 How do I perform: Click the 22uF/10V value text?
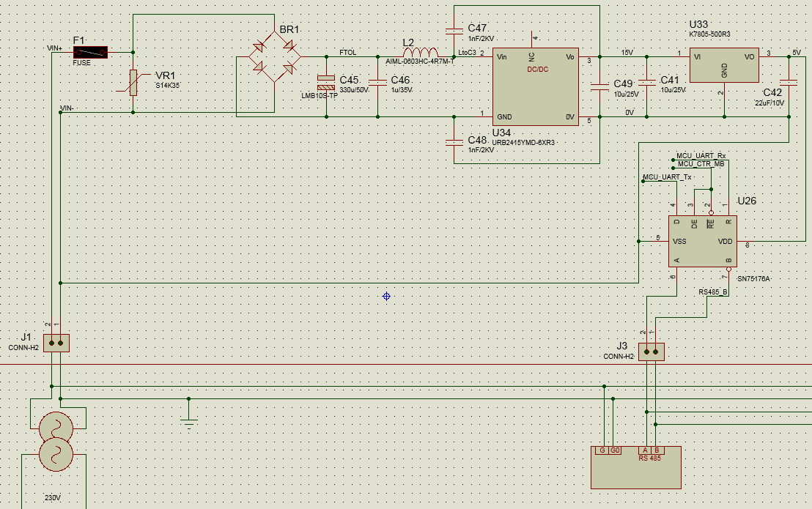coord(769,103)
